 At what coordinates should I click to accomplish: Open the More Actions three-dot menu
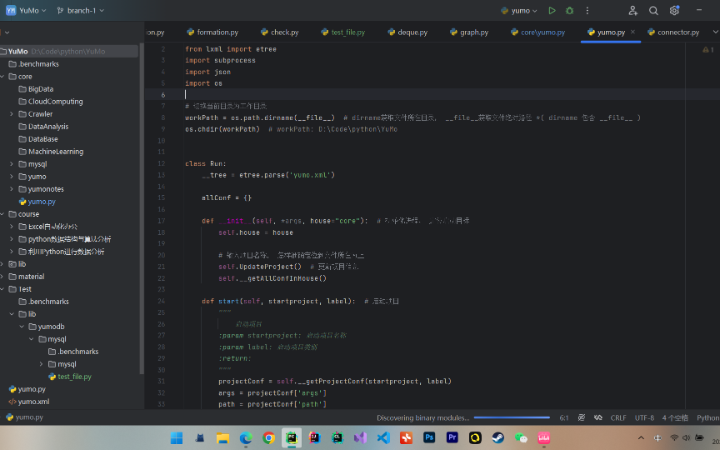point(587,11)
